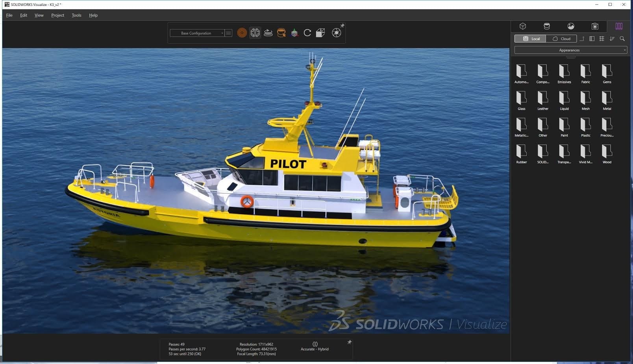Click the orange render-mode circle icon
The image size is (633, 364).
[242, 33]
